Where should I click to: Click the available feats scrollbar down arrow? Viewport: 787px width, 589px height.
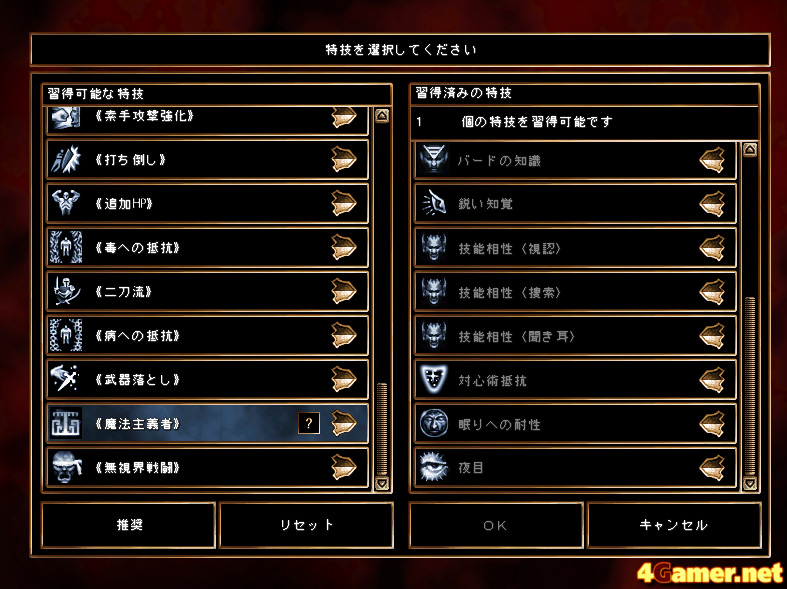[x=382, y=483]
